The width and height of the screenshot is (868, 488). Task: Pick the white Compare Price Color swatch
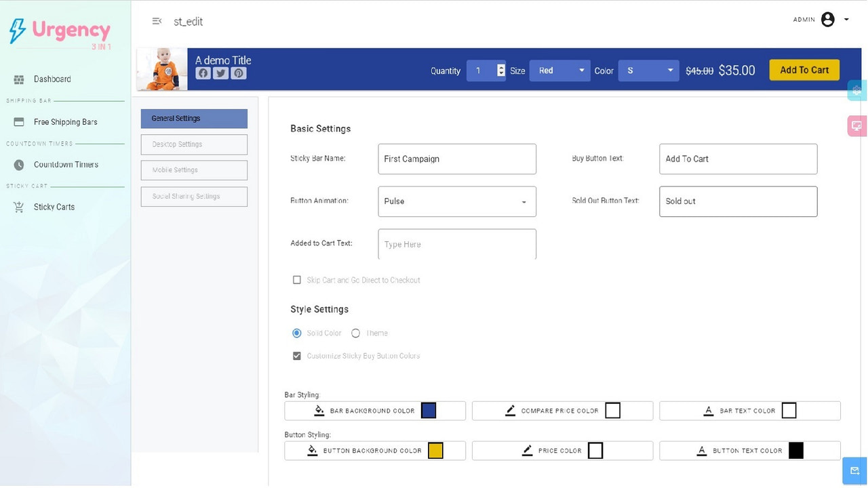(613, 411)
